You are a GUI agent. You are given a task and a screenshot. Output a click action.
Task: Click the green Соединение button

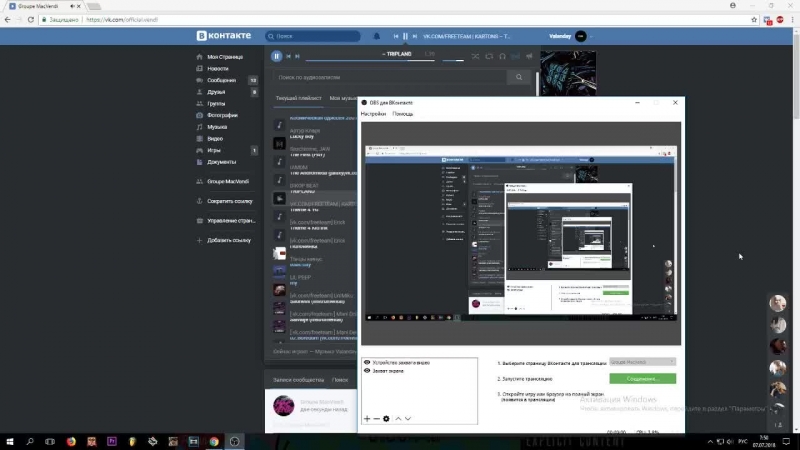coord(642,379)
